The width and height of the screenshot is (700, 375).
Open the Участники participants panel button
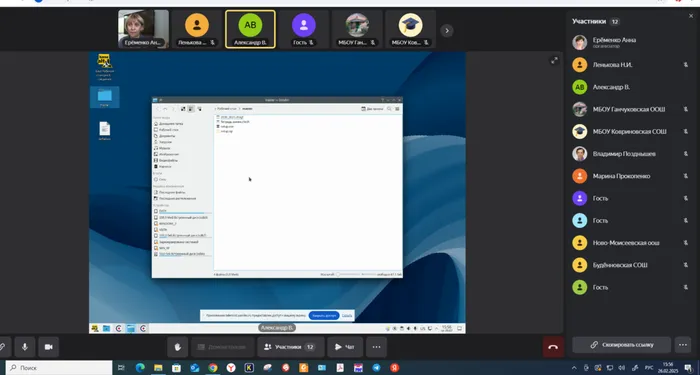click(x=291, y=347)
